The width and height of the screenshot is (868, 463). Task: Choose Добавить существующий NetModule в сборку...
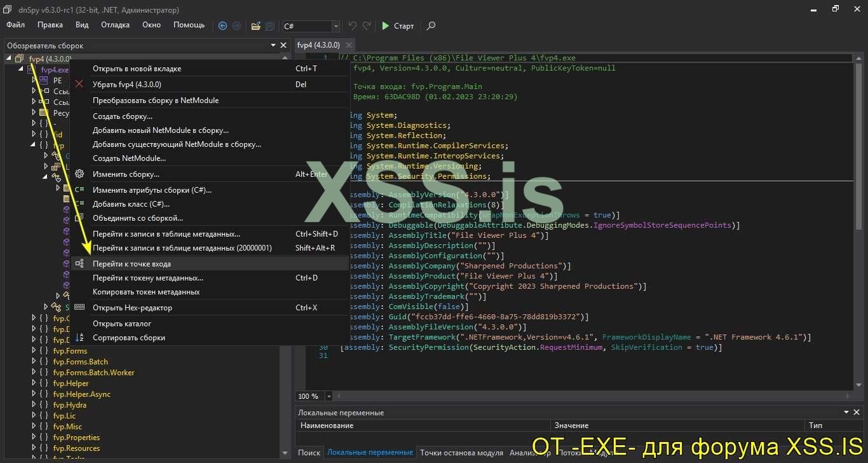pyautogui.click(x=210, y=144)
